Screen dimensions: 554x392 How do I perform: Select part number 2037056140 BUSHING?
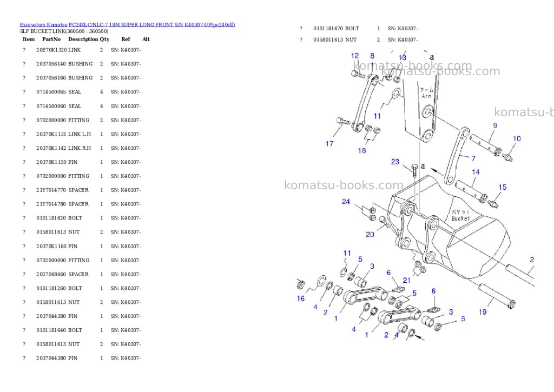[x=64, y=64]
